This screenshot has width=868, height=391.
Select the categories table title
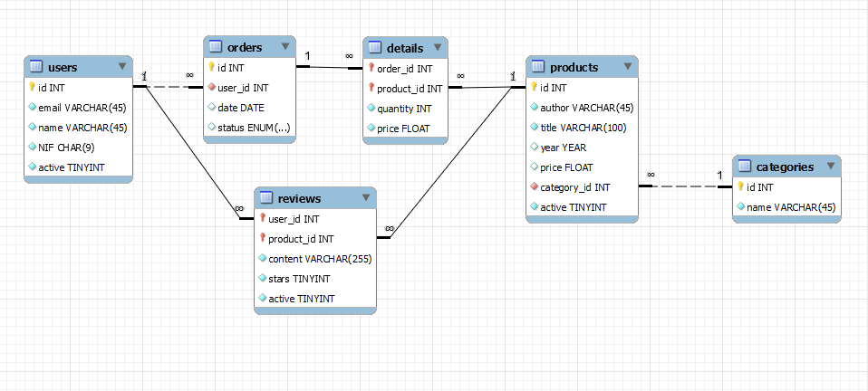(785, 167)
